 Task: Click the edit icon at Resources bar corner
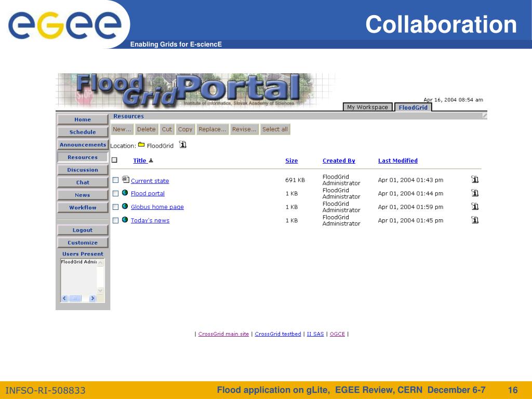point(485,116)
